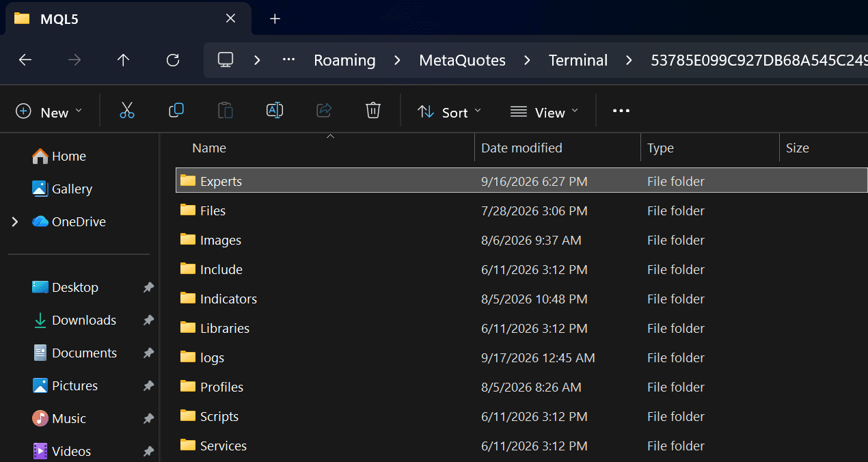The image size is (868, 462).
Task: Open Gallery in the navigation pane
Action: (62, 189)
